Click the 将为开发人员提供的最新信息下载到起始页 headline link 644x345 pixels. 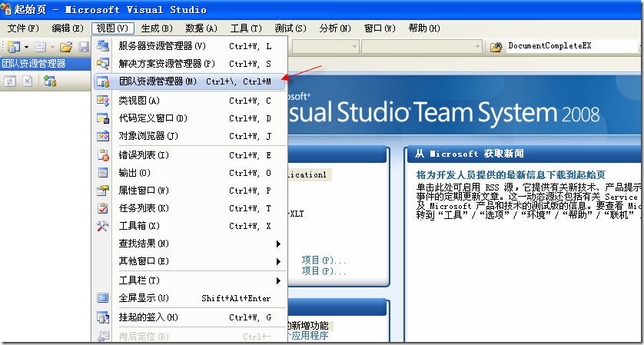tap(511, 175)
